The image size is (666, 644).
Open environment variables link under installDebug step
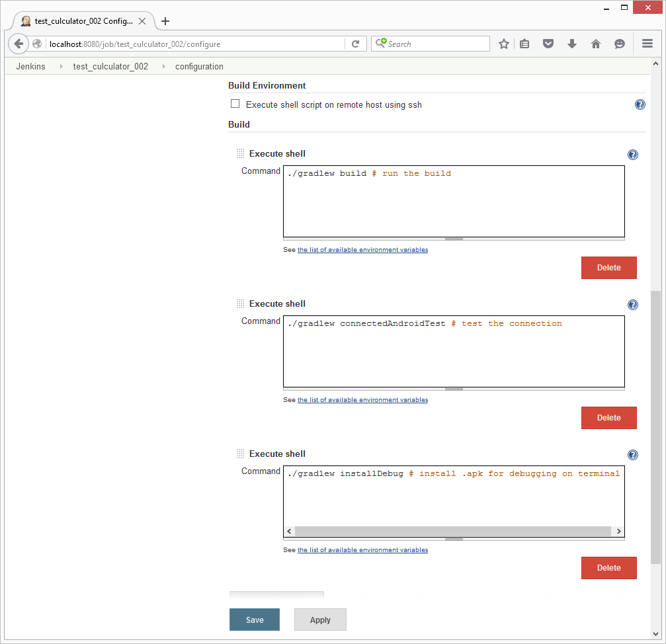pyautogui.click(x=362, y=549)
